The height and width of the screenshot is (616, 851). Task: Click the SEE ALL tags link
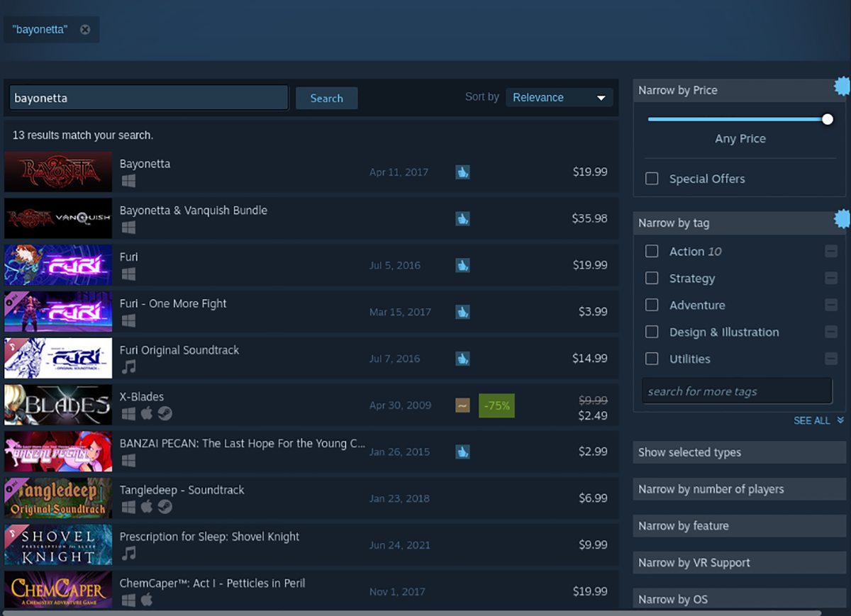coord(818,420)
